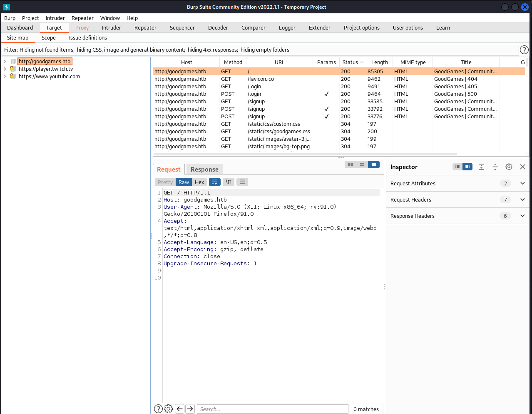Open the Help menu
Viewport: 532px width, 414px height.
[132, 18]
